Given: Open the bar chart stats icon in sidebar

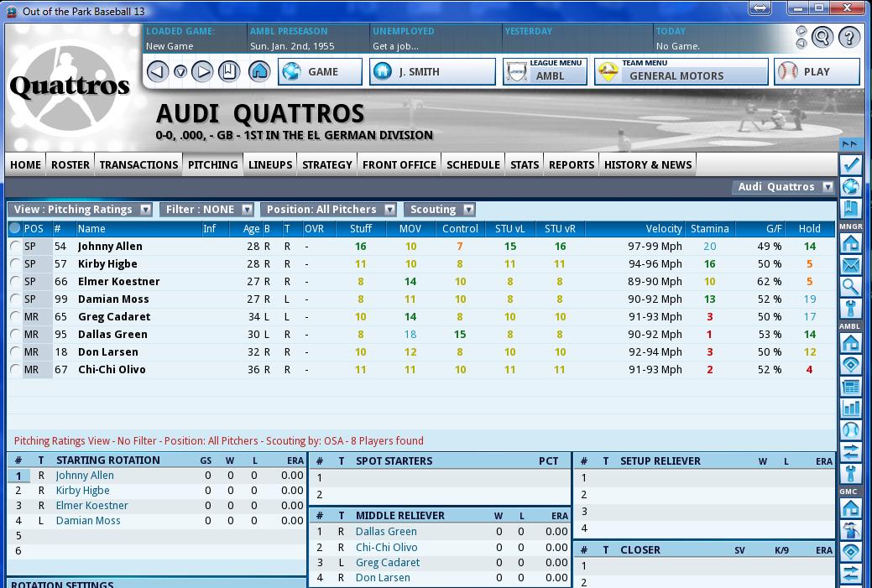Looking at the screenshot, I should pyautogui.click(x=850, y=408).
